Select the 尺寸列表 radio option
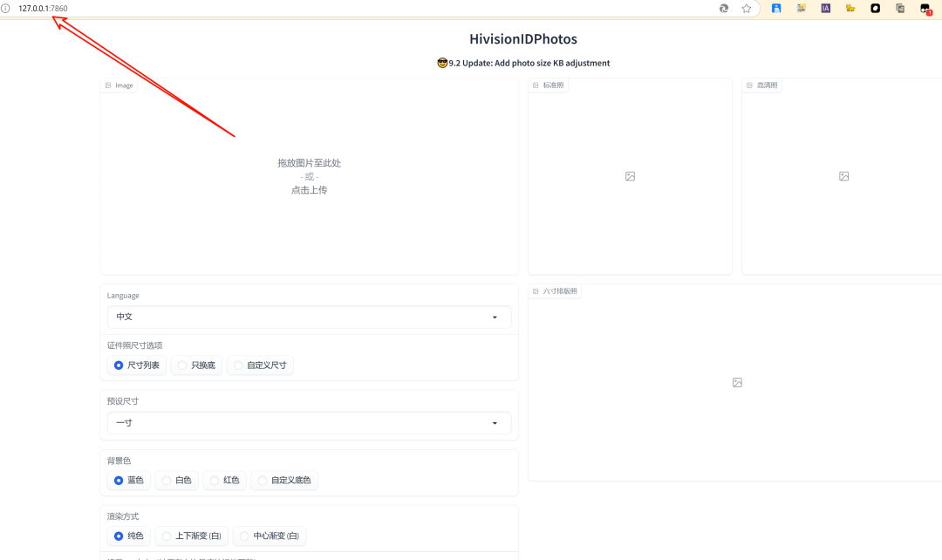Image resolution: width=942 pixels, height=560 pixels. [x=137, y=365]
